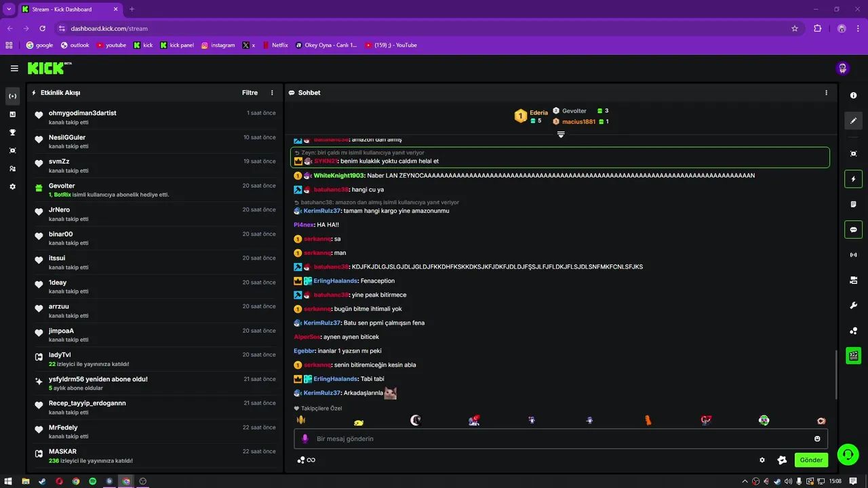Open MASKAR raid event in the feed
Screen dimensions: 868x488
tap(155, 456)
